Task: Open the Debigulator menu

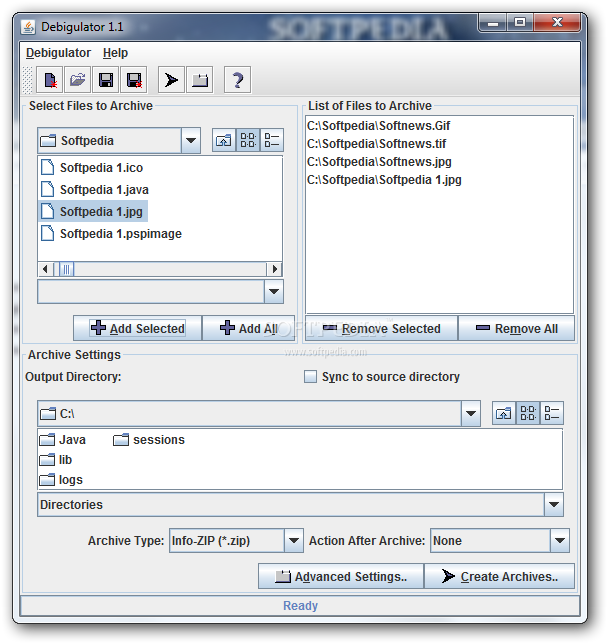Action: click(58, 53)
